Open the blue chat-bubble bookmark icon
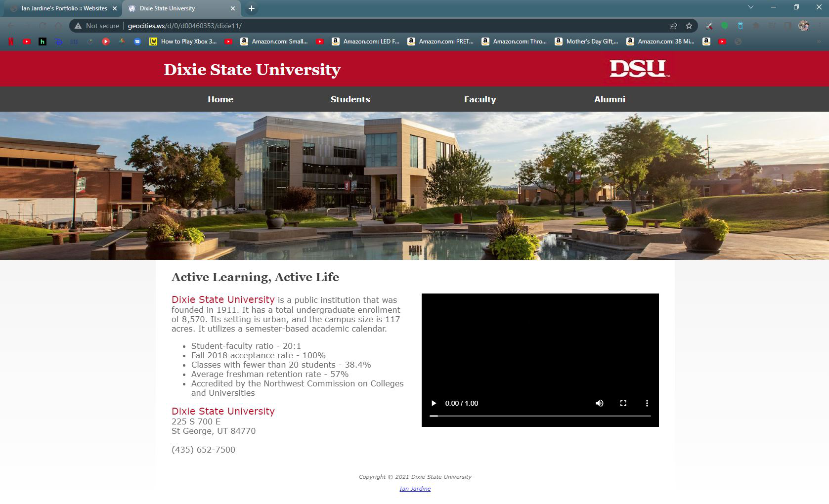829x504 pixels. pyautogui.click(x=137, y=42)
